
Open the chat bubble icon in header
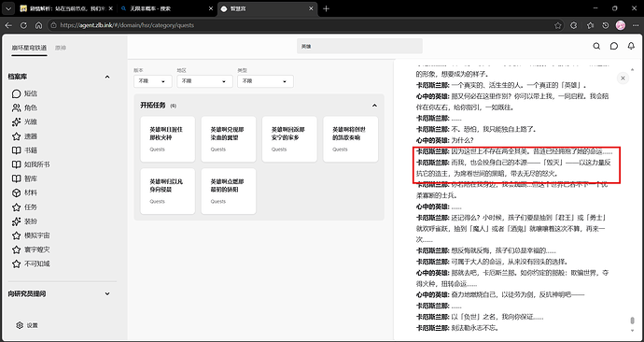[614, 46]
